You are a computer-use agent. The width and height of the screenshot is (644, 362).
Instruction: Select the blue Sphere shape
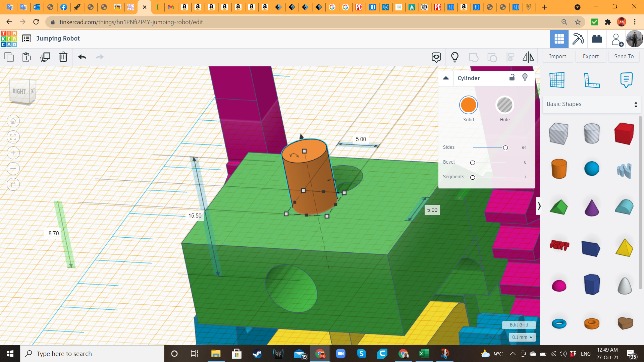(x=592, y=169)
